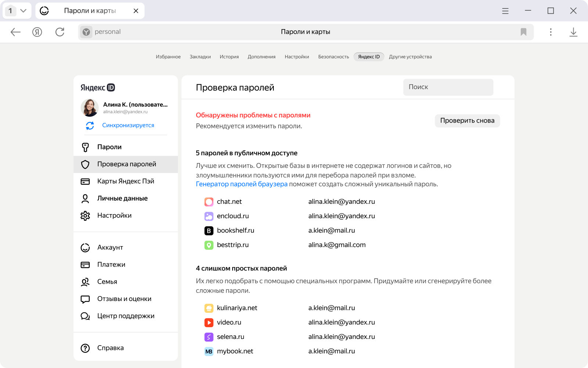Go to the Настройки top tab

(297, 57)
